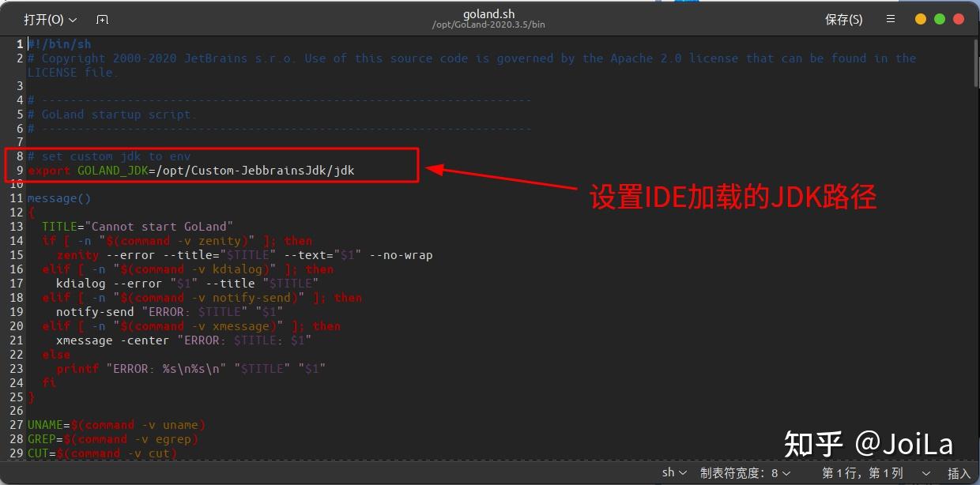980x485 pixels.
Task: Click the elif 'command -v kdialog' line
Action: (x=188, y=270)
